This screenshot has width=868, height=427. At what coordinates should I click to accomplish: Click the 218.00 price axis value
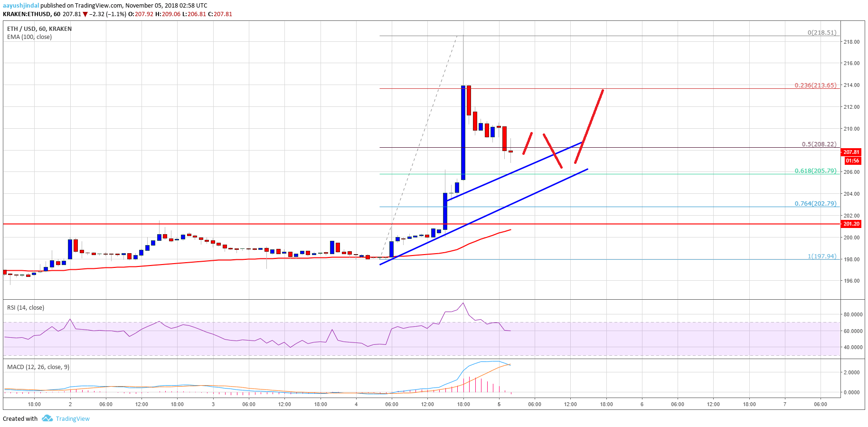pos(851,42)
